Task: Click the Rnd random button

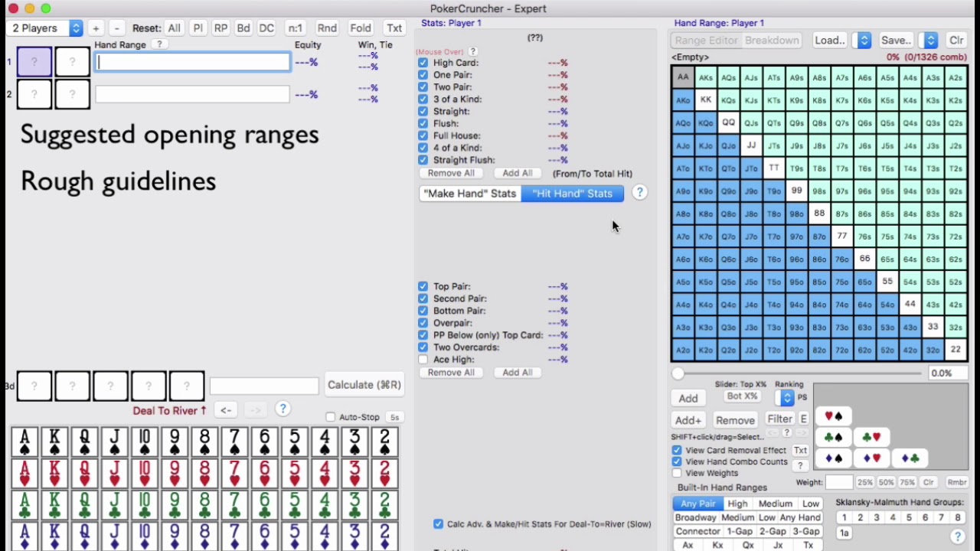Action: 327,28
